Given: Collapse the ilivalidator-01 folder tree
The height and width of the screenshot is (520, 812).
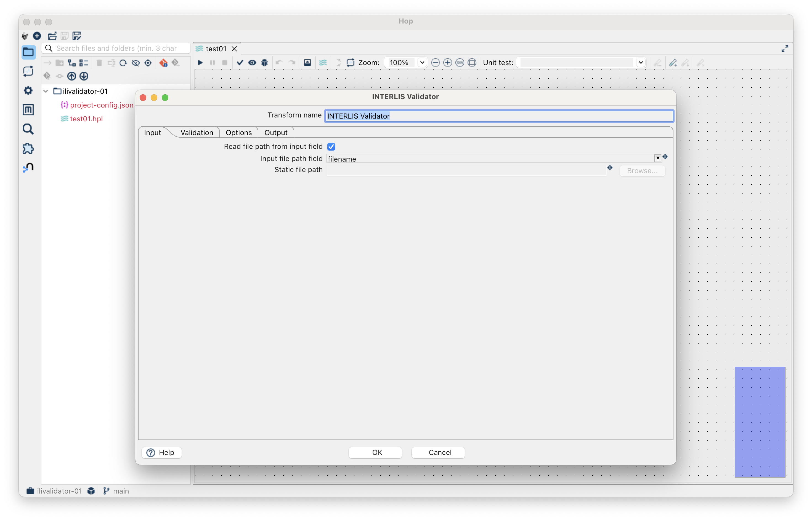Looking at the screenshot, I should pos(46,91).
